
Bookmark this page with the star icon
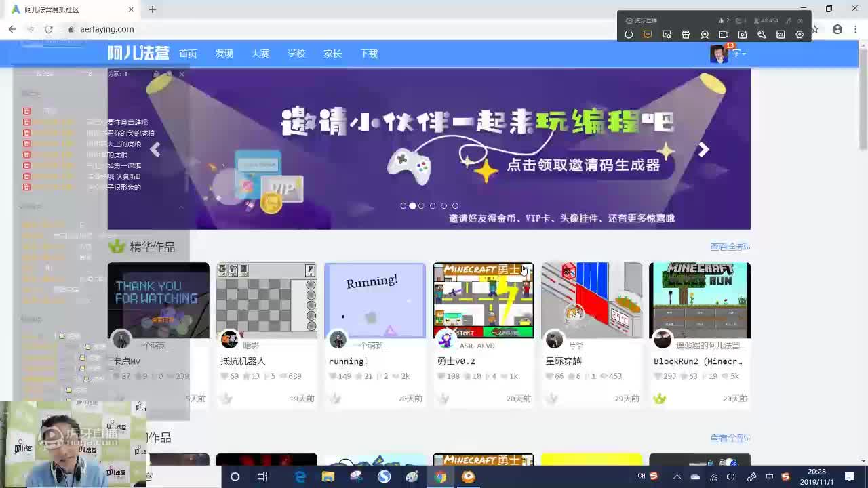[x=815, y=29]
